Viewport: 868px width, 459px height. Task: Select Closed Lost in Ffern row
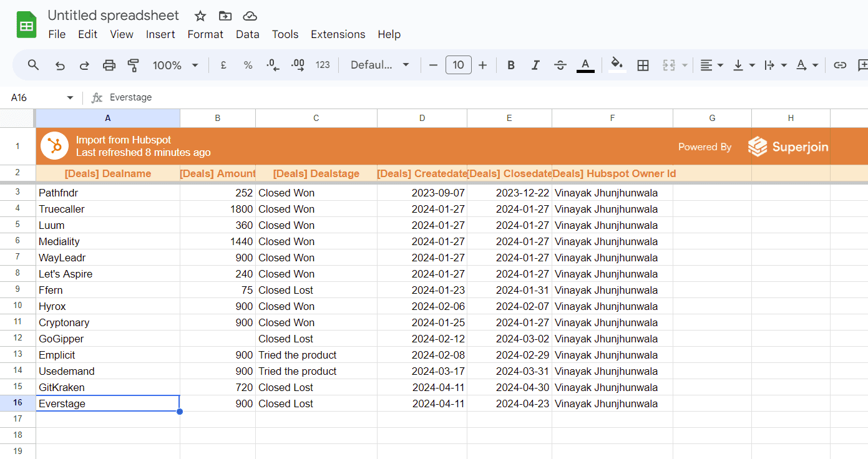[x=316, y=290]
